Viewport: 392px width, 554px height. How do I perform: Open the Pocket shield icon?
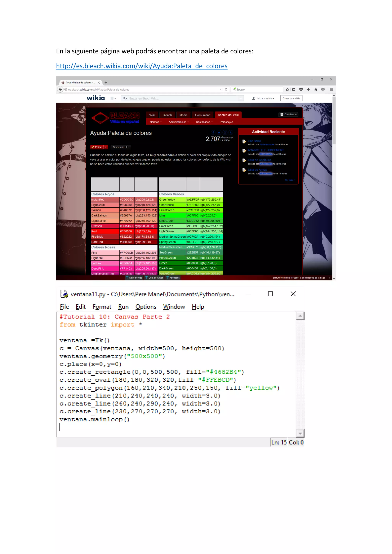point(301,89)
